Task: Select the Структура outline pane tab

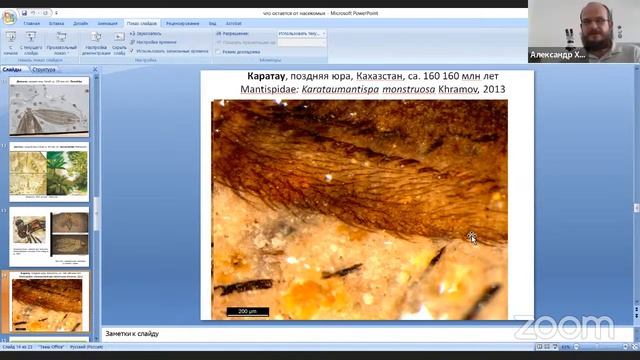Action: click(x=43, y=69)
